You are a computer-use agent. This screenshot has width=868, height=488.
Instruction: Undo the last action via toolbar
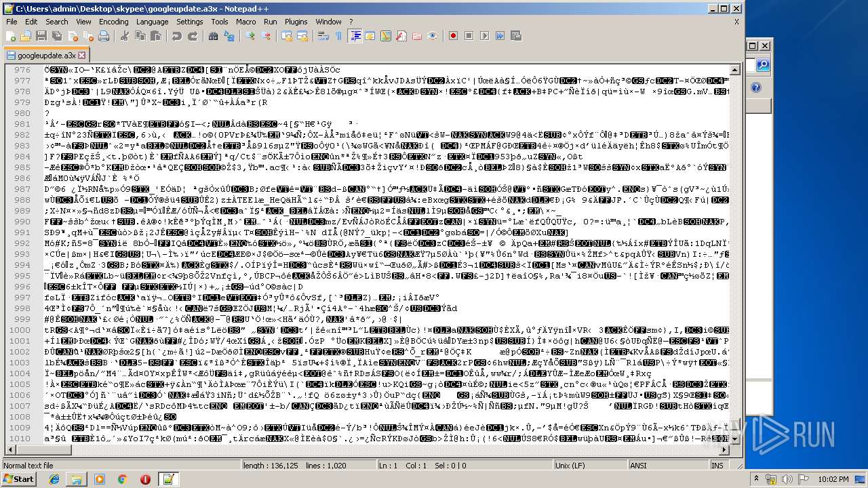[176, 35]
